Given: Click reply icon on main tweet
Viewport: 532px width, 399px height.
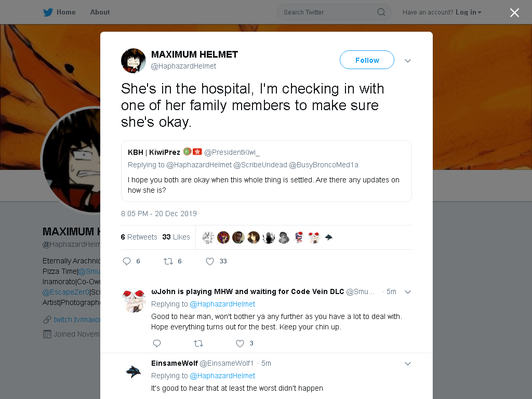Looking at the screenshot, I should (x=127, y=261).
